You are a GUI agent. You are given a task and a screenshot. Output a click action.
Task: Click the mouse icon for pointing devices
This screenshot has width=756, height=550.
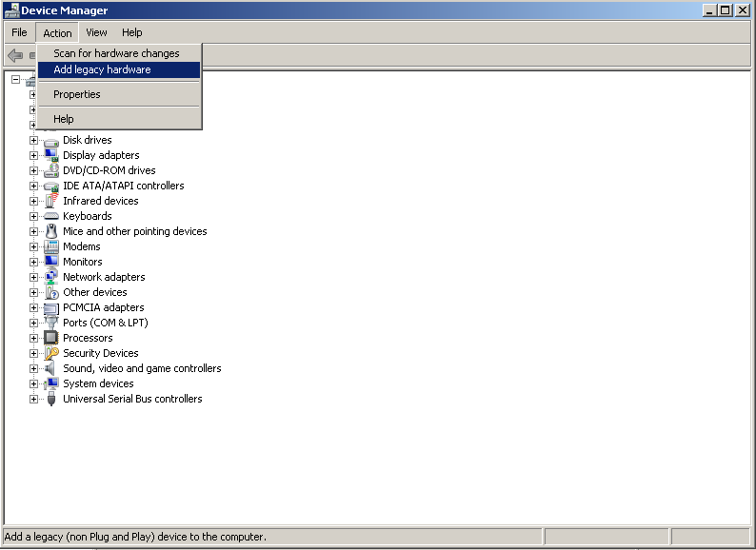pos(51,231)
